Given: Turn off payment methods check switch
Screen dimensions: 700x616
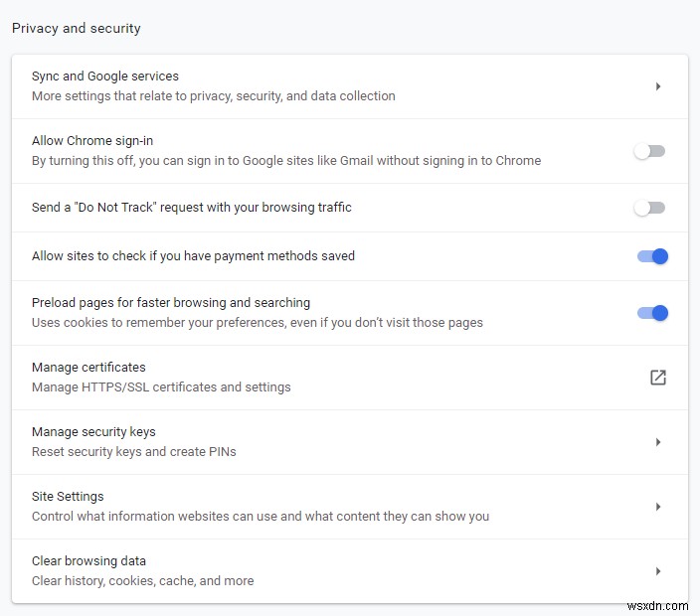Looking at the screenshot, I should [652, 256].
